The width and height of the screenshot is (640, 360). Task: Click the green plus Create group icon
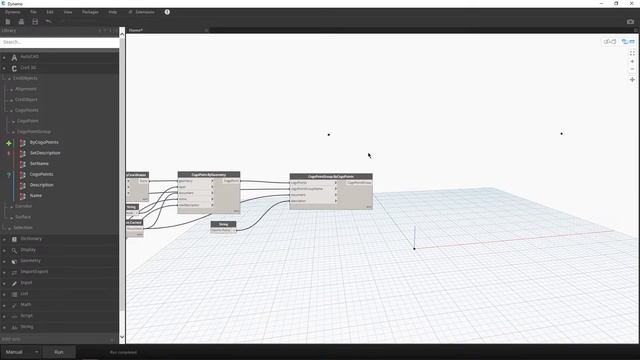tap(9, 143)
